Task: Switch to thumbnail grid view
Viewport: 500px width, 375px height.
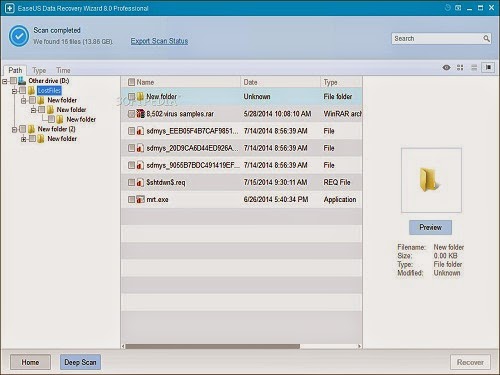Action: click(460, 68)
